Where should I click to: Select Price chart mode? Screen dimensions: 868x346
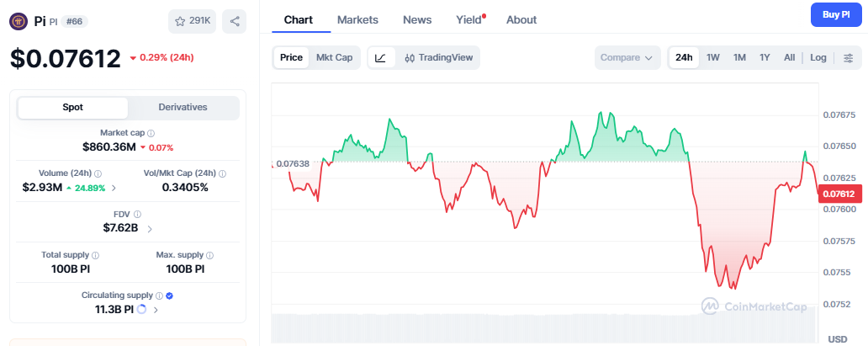pyautogui.click(x=291, y=57)
